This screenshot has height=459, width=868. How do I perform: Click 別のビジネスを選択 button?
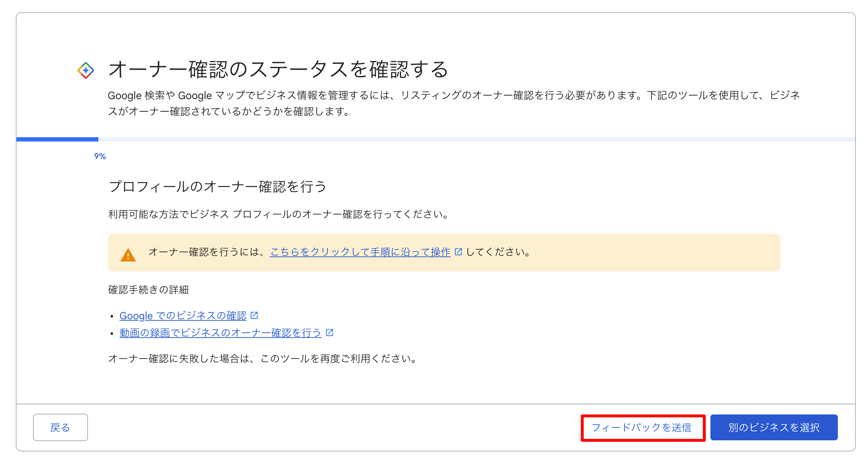[x=774, y=427]
